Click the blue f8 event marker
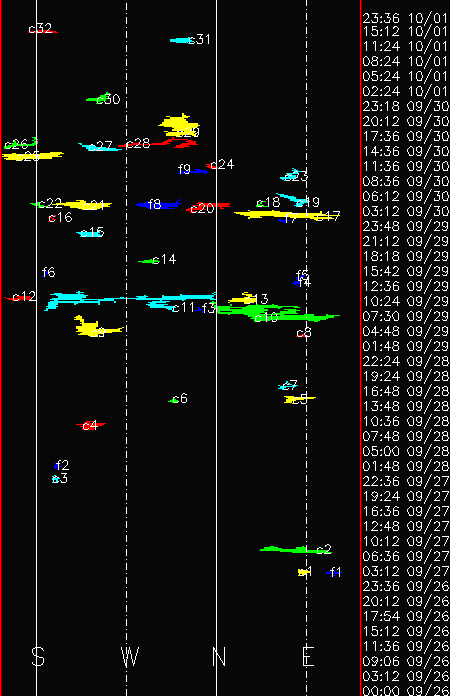This screenshot has height=696, width=450. [159, 204]
